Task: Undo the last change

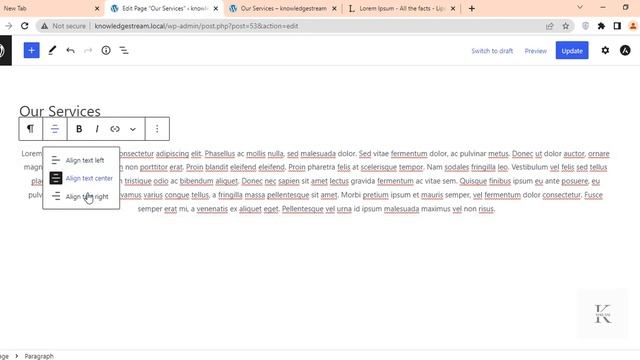Action: click(x=70, y=50)
